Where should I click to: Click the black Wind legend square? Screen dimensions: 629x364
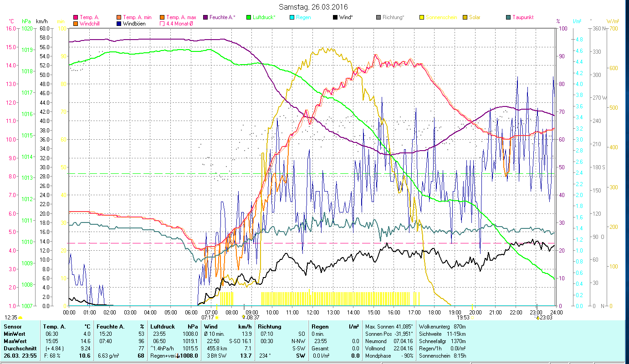(335, 18)
